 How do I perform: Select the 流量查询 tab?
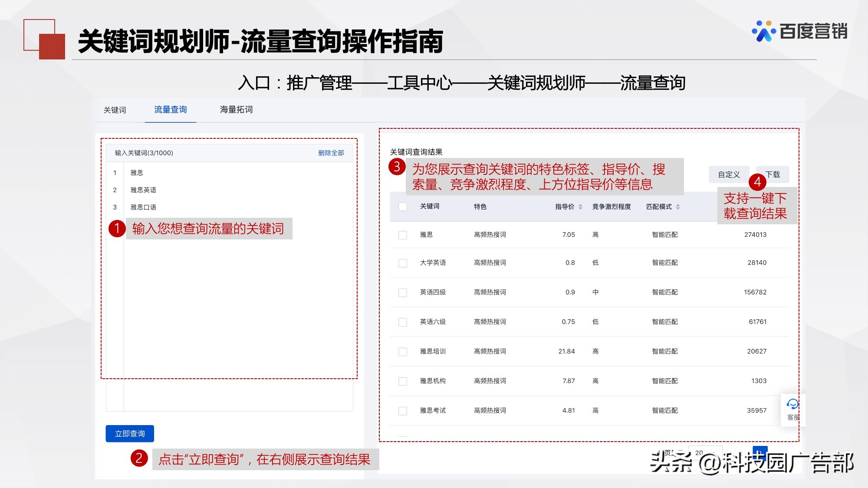(170, 110)
